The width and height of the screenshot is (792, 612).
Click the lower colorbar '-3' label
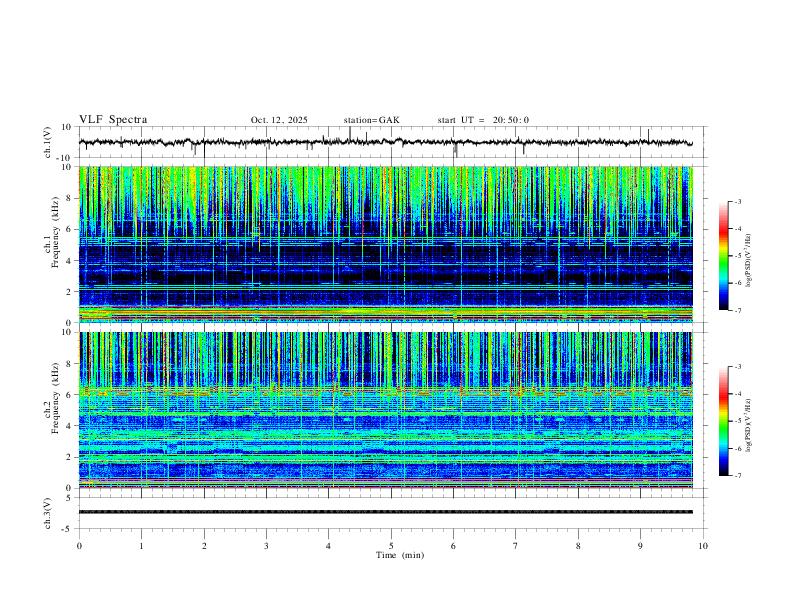pos(737,367)
